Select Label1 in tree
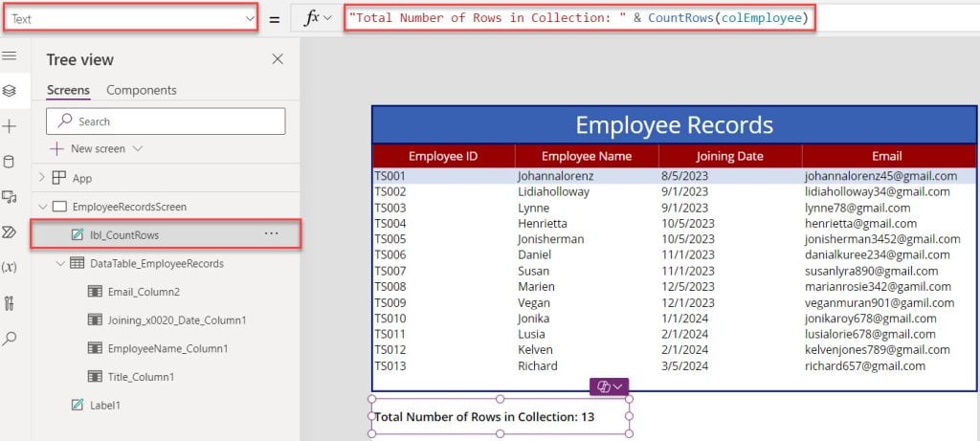The height and width of the screenshot is (441, 980). pos(105,405)
